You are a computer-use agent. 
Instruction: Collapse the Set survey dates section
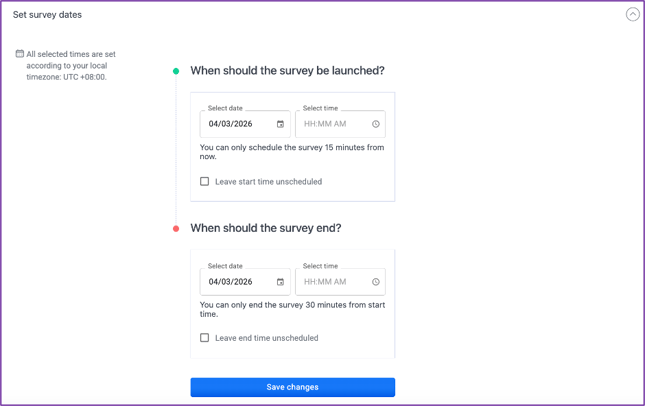coord(632,14)
